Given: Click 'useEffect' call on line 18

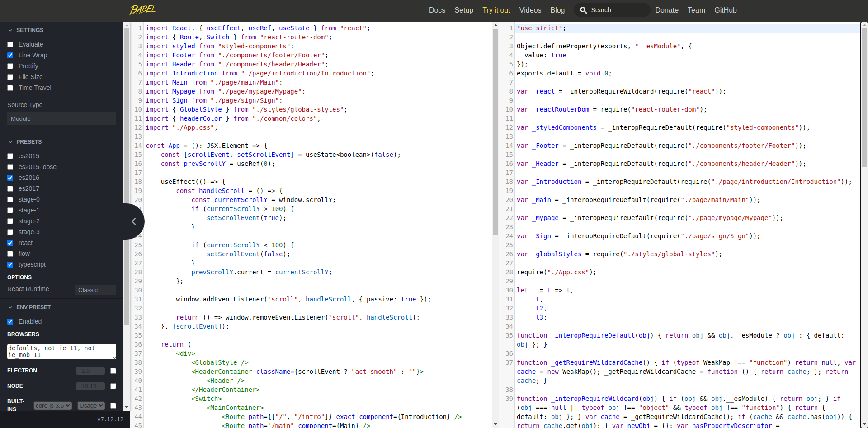Looking at the screenshot, I should click(178, 182).
